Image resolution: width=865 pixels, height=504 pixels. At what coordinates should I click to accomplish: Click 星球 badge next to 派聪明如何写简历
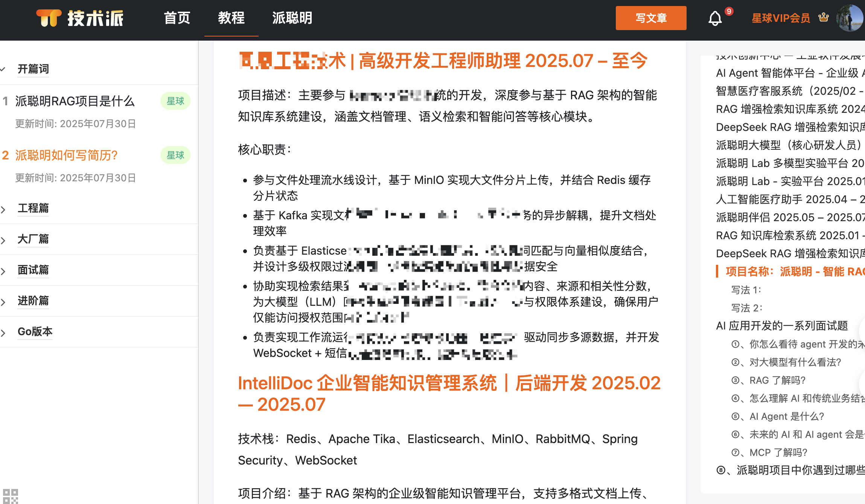tap(175, 155)
